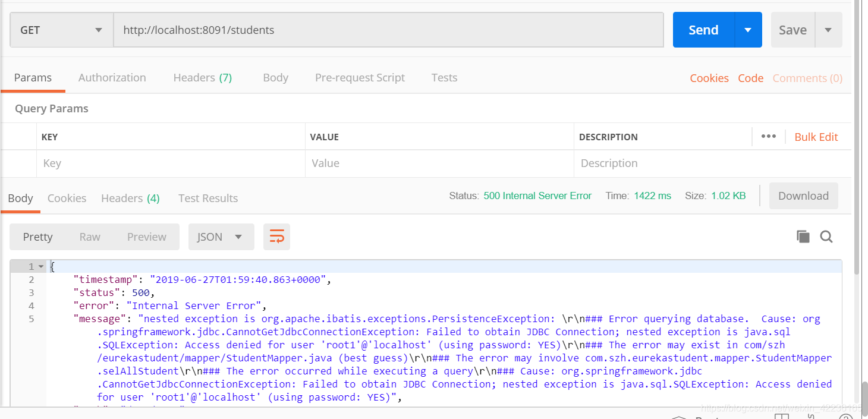Click the "message" key in response
Screen dimensions: 868x419
[100, 319]
